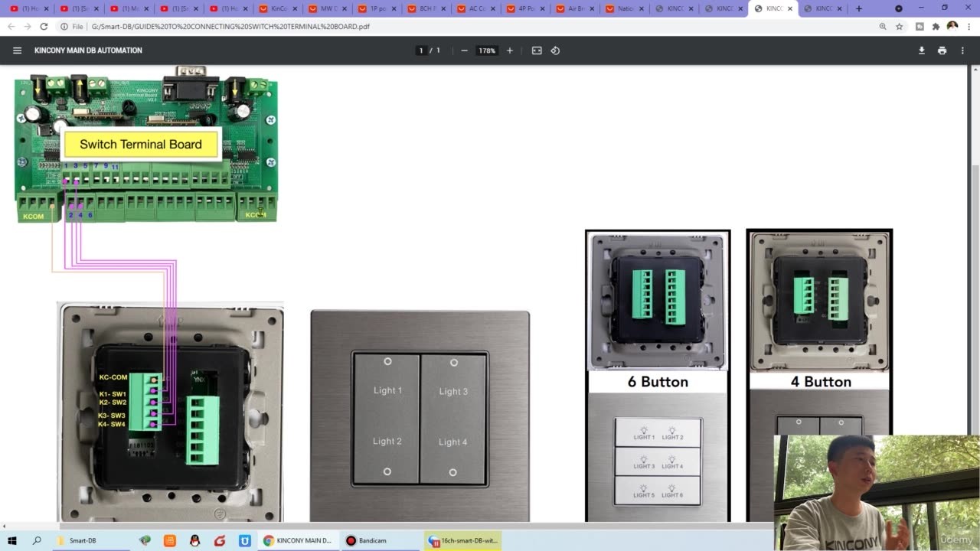Edit the page number field
Viewport: 980px width, 551px height.
[x=420, y=51]
